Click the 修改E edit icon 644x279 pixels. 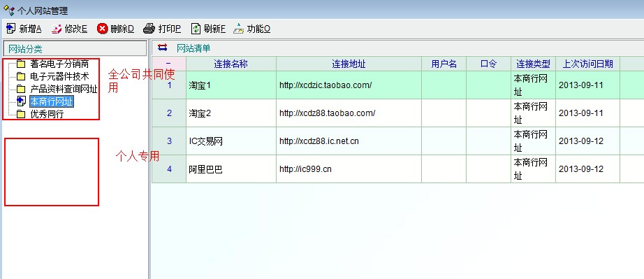pos(57,29)
